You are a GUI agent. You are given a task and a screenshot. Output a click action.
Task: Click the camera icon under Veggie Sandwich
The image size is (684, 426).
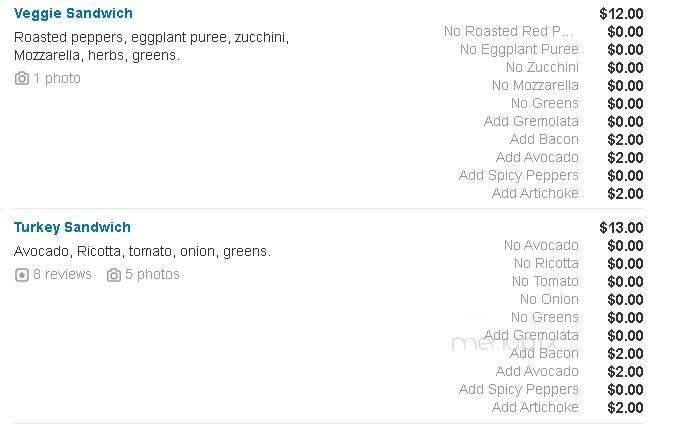[22, 78]
